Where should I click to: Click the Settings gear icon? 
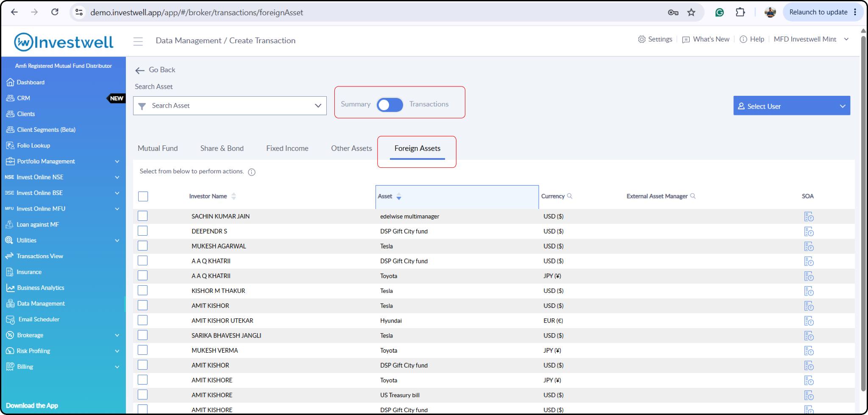click(x=642, y=39)
